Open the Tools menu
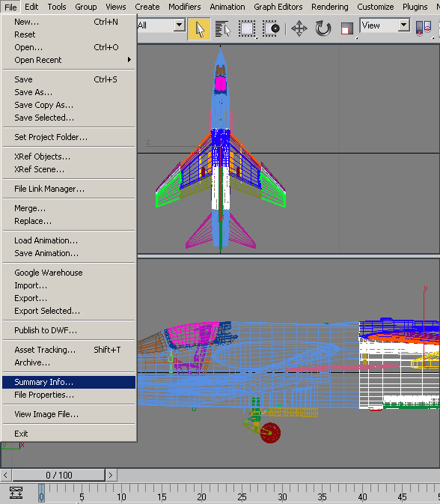 point(57,7)
